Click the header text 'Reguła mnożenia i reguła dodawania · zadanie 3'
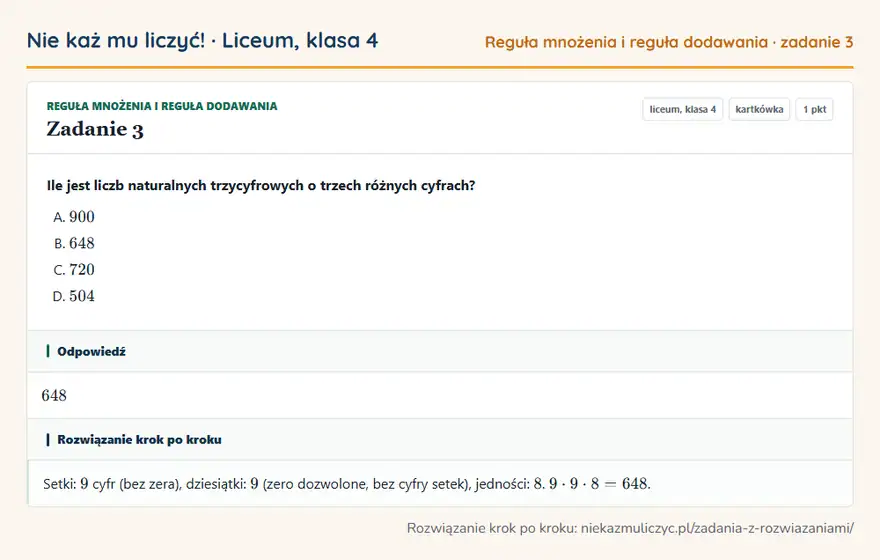880x560 pixels. click(x=669, y=43)
